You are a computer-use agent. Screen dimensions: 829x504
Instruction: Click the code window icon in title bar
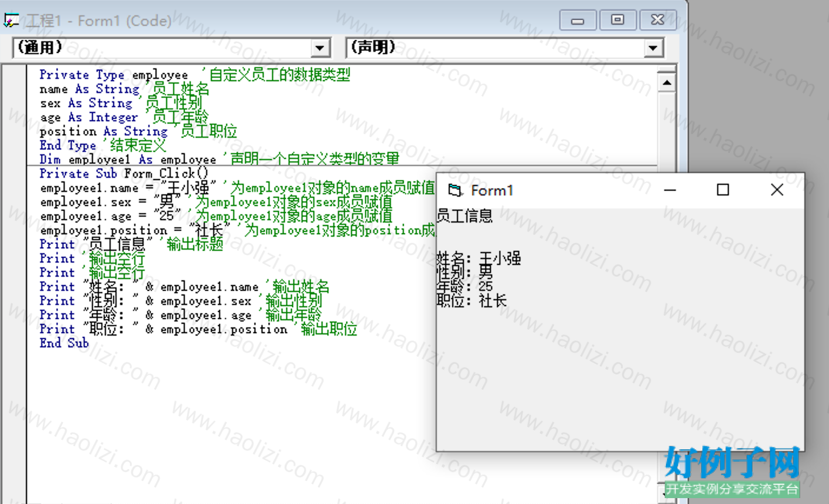click(11, 21)
